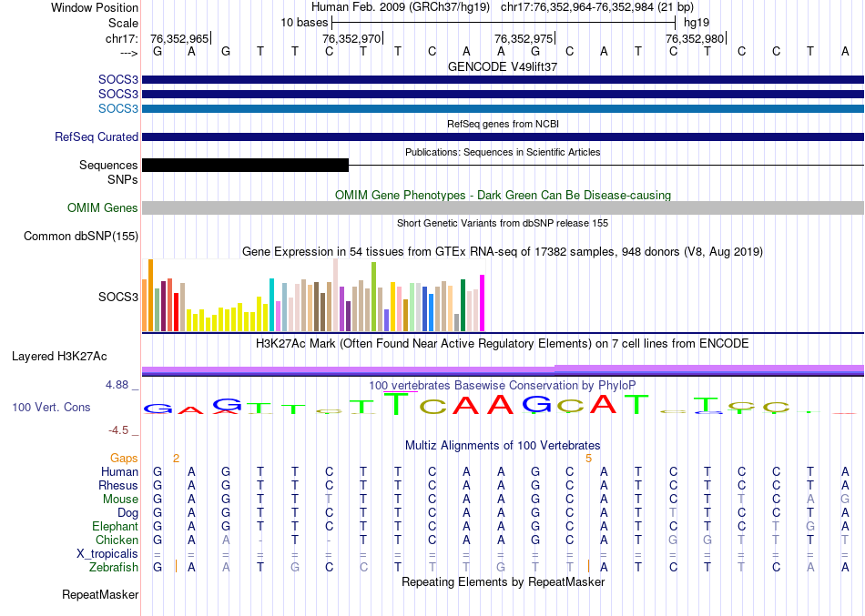Click position label 76,352,975
This screenshot has height=616, width=865.
(524, 38)
